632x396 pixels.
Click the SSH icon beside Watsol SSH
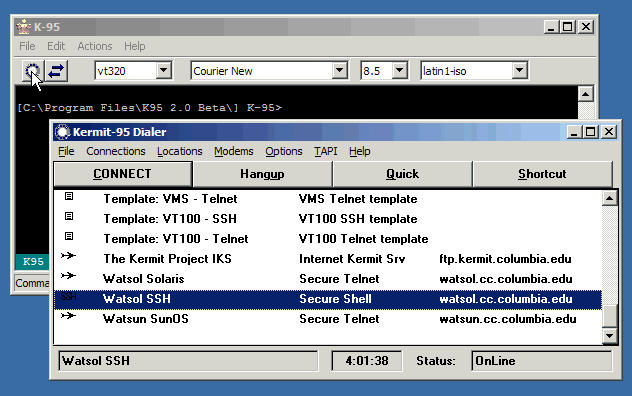coord(69,297)
